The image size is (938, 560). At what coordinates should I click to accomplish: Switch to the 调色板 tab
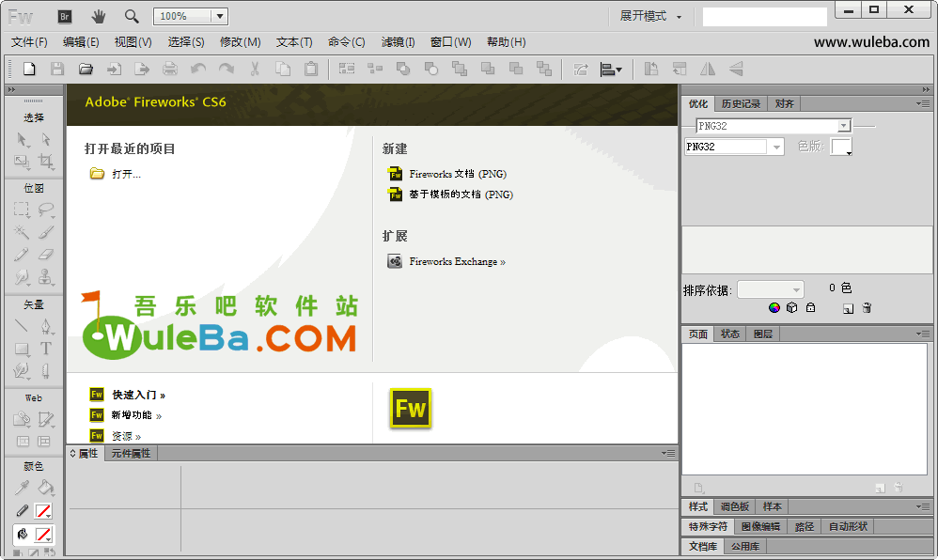(735, 506)
